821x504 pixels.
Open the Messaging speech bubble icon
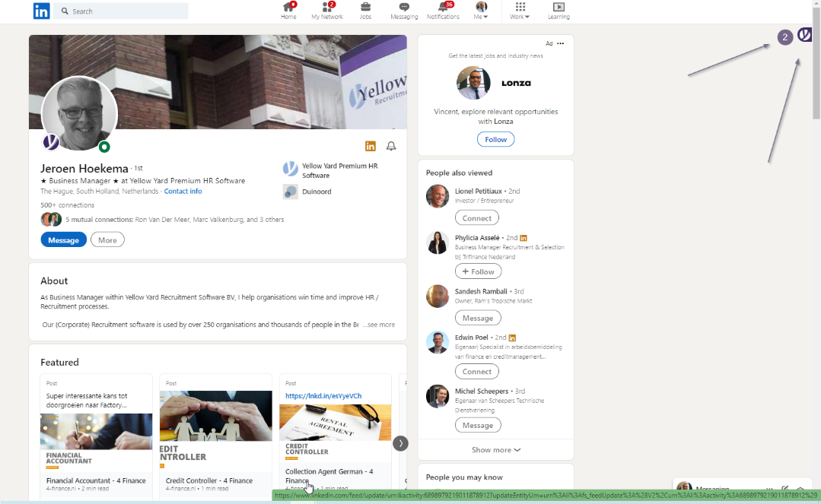click(404, 11)
